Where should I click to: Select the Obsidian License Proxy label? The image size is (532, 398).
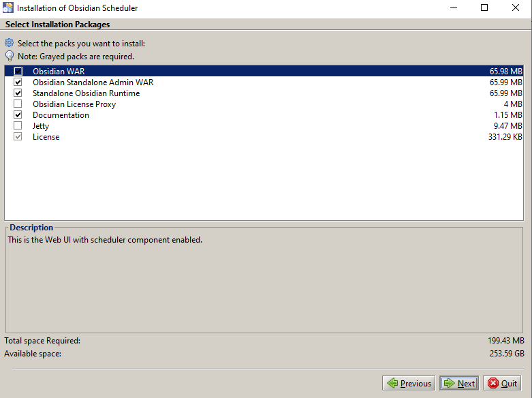tap(74, 104)
